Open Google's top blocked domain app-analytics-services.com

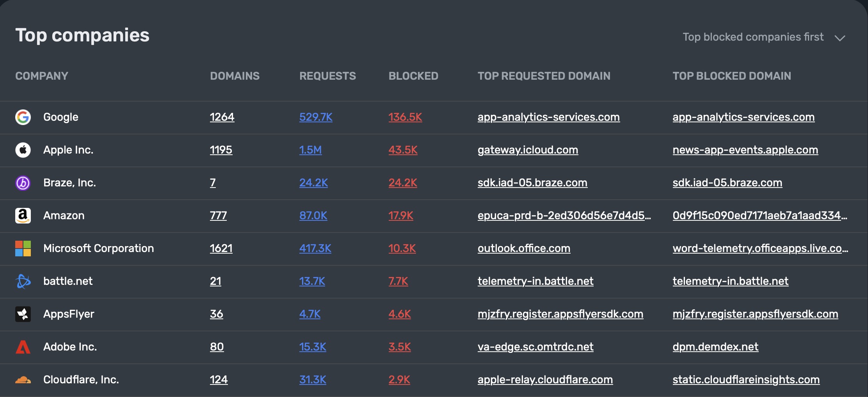pyautogui.click(x=743, y=117)
